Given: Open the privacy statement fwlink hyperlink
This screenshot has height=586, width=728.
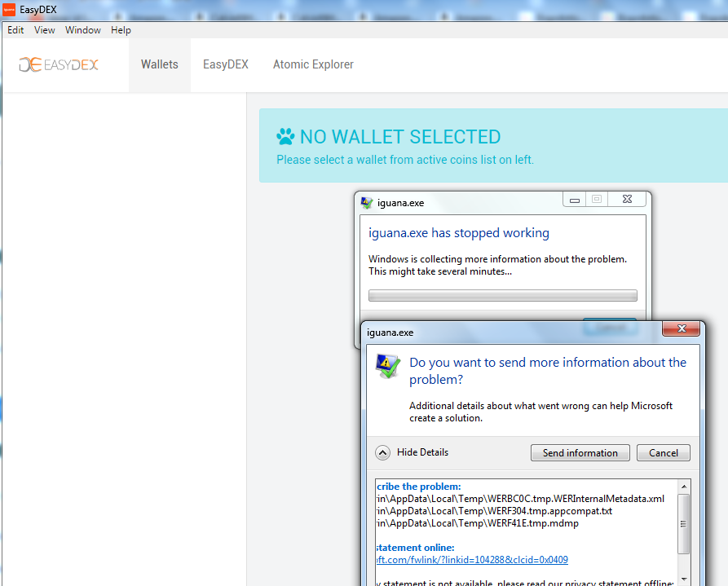Looking at the screenshot, I should tap(472, 560).
